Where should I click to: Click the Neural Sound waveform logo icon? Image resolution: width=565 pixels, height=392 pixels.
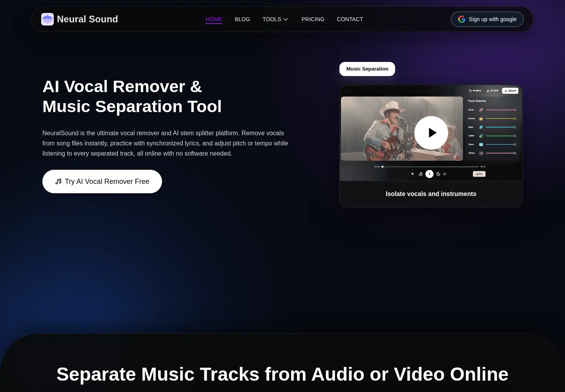[47, 19]
